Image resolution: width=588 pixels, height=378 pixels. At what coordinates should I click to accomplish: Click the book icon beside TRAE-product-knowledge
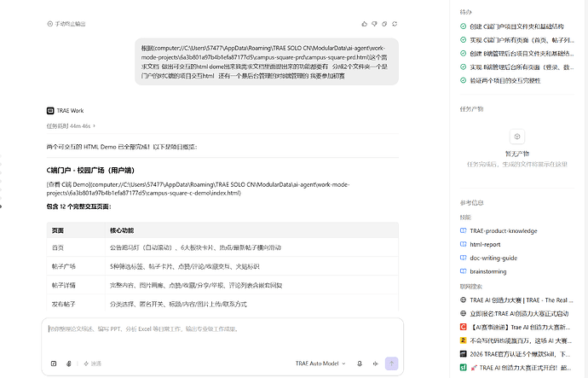[463, 231]
